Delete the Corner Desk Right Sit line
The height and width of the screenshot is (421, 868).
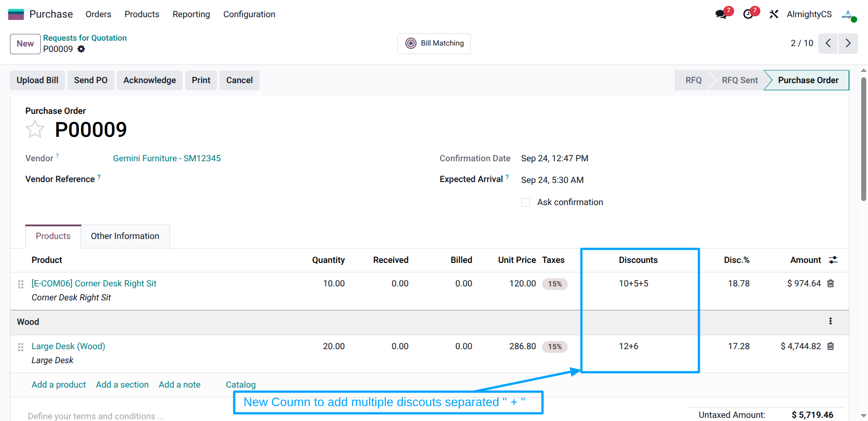(830, 284)
